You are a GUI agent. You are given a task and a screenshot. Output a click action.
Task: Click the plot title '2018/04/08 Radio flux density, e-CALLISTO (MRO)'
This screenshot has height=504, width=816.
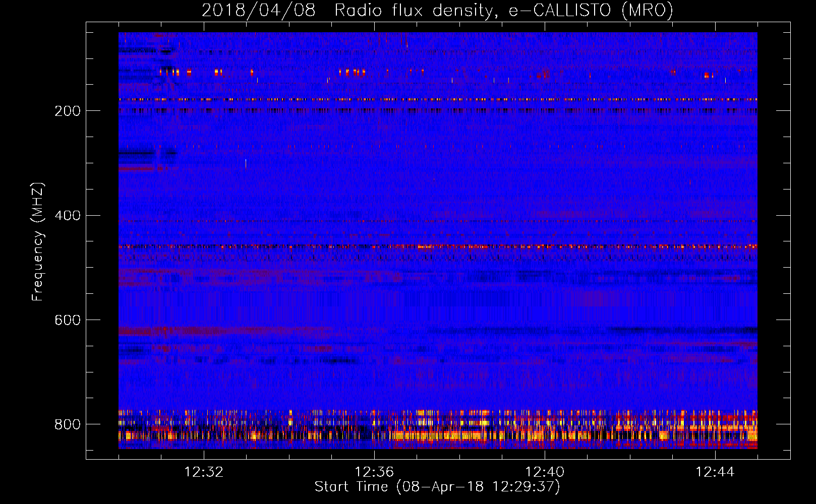437,10
